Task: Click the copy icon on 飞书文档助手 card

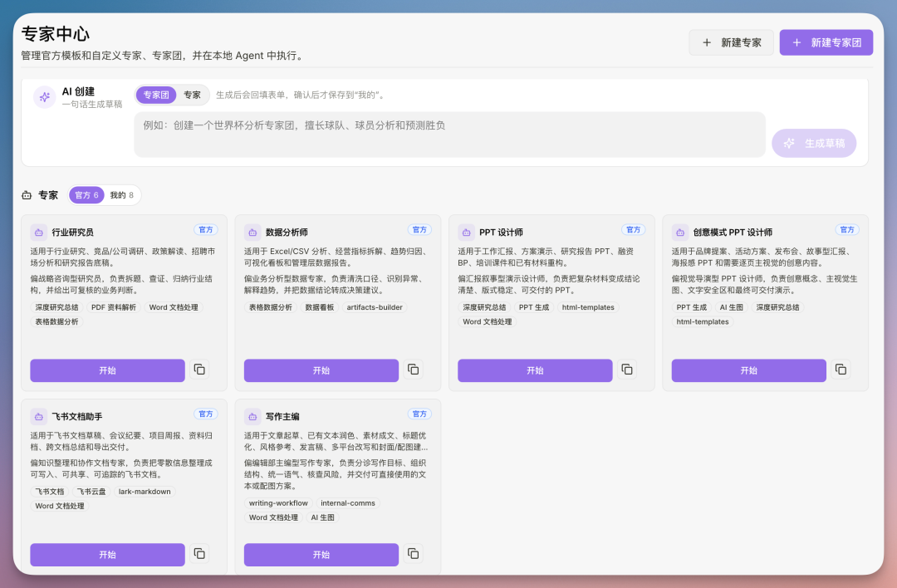Action: pyautogui.click(x=199, y=554)
